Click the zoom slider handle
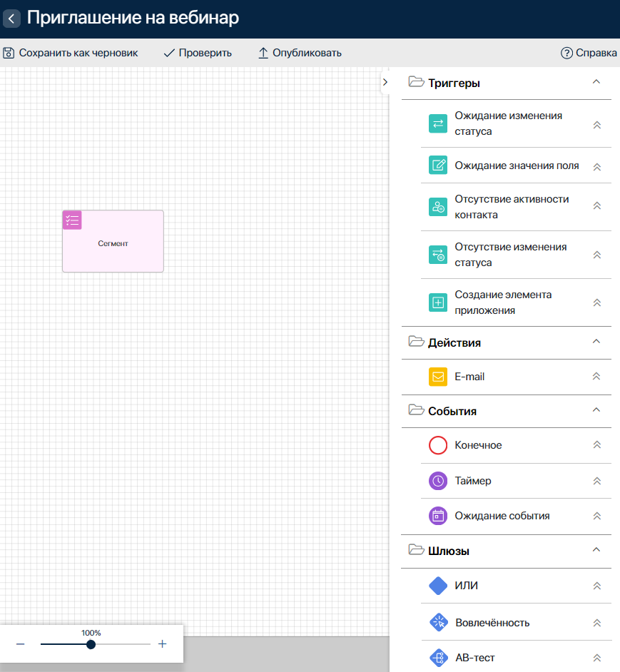Viewport: 620px width, 672px height. click(x=91, y=644)
